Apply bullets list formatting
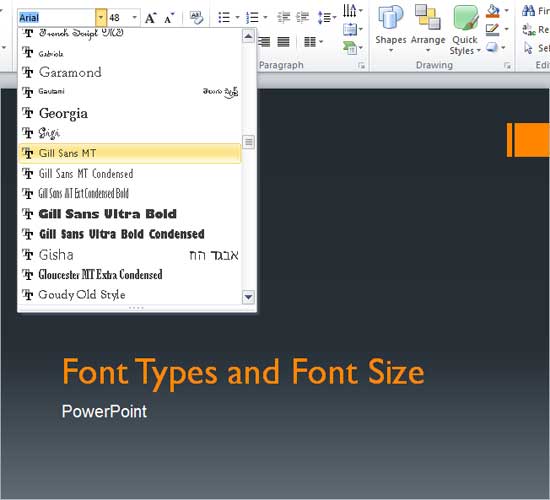 tap(224, 17)
